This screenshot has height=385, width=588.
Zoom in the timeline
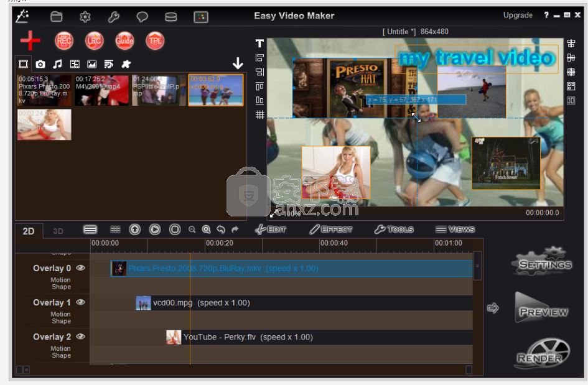coord(206,230)
